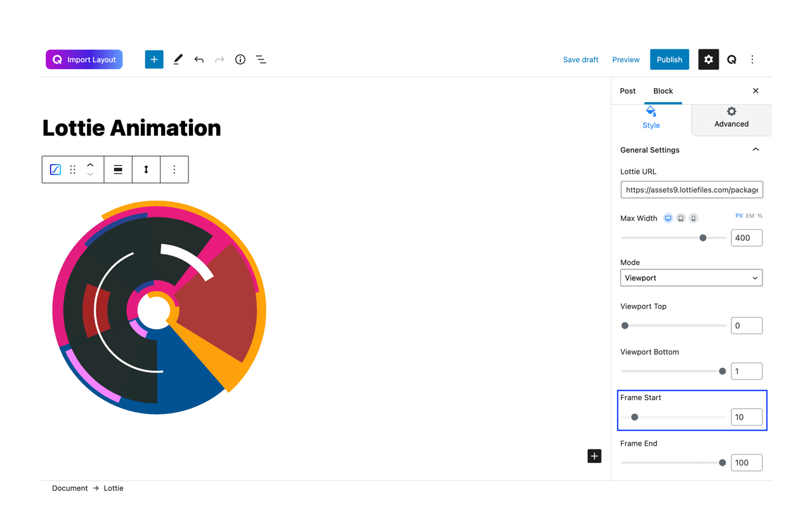Toggle the settings gear sidebar
Image resolution: width=812 pixels, height=530 pixels.
pyautogui.click(x=709, y=60)
